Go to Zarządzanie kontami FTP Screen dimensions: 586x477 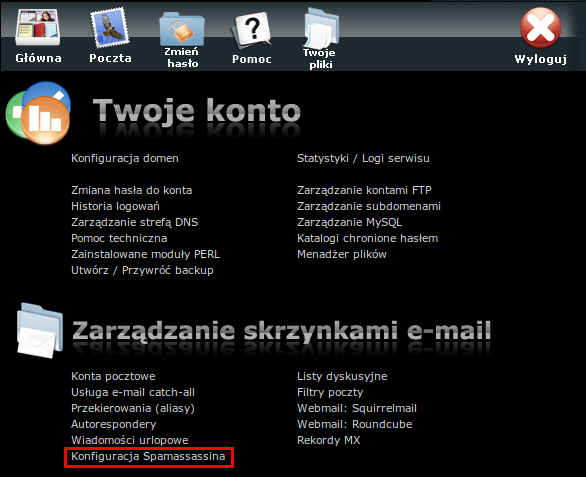click(x=364, y=190)
